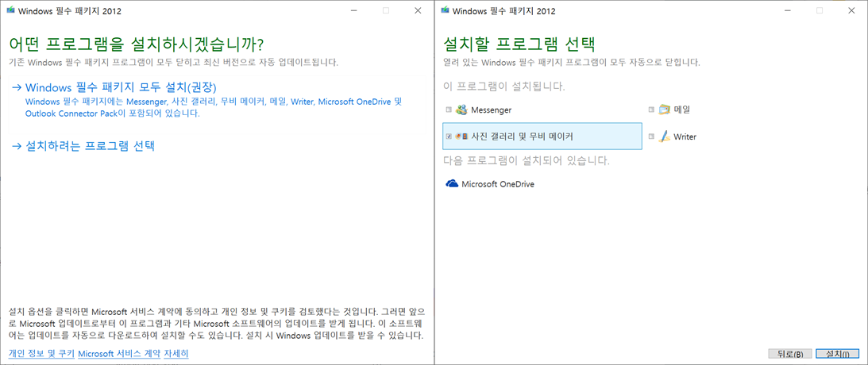Screen dimensions: 868x365
Task: Check the 메일 checkbox
Action: click(x=651, y=110)
